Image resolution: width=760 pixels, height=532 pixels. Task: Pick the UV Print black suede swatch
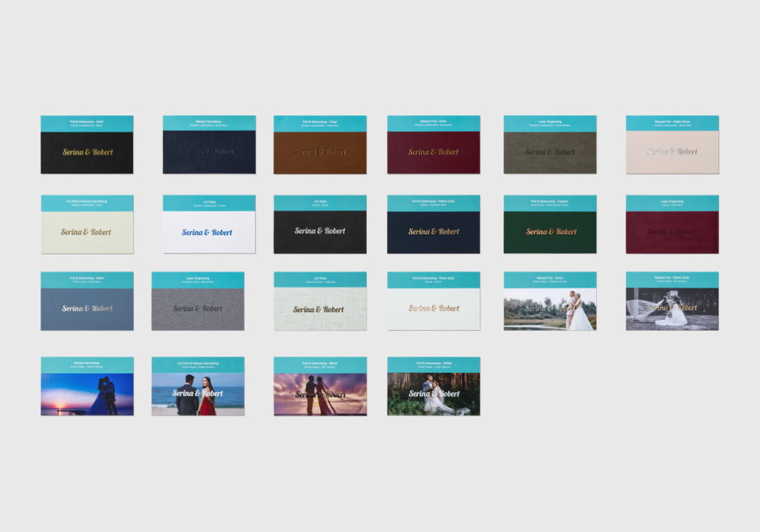[x=320, y=224]
